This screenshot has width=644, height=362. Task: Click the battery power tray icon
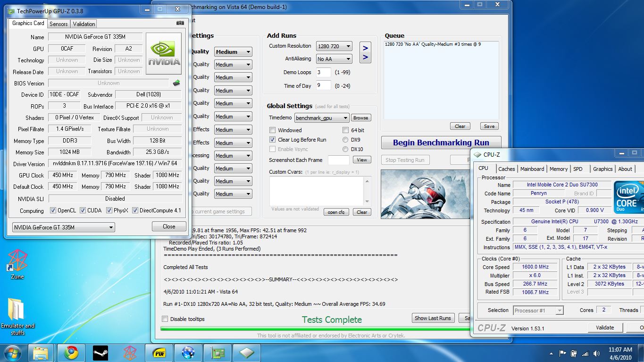[574, 353]
